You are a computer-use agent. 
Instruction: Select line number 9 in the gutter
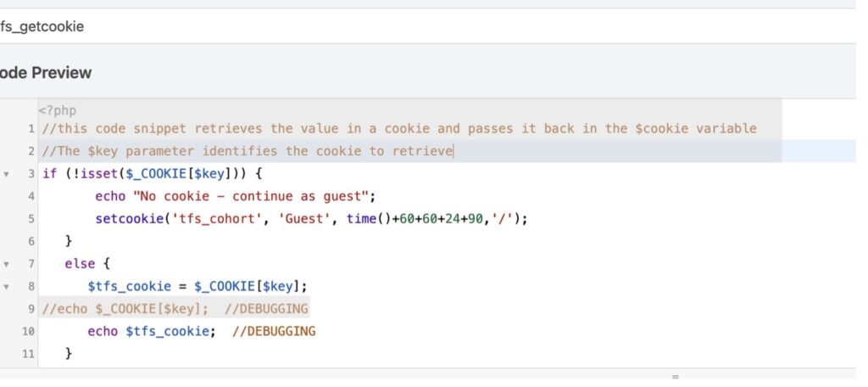tap(31, 308)
